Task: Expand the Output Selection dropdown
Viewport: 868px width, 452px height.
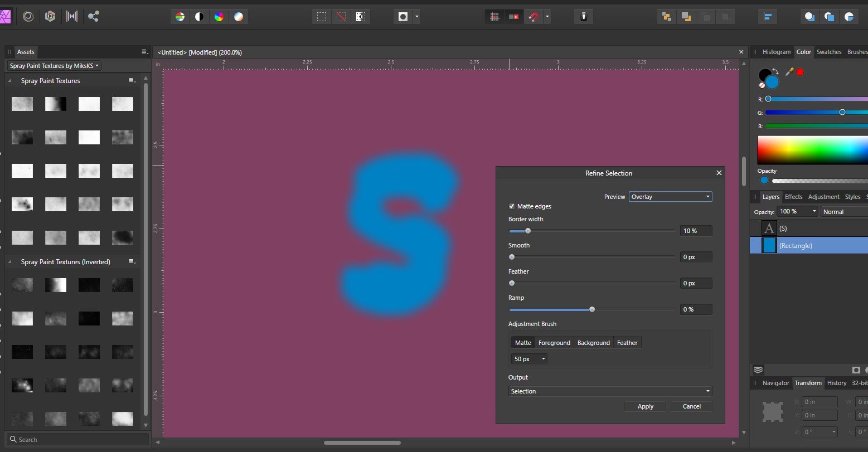Action: pyautogui.click(x=610, y=391)
